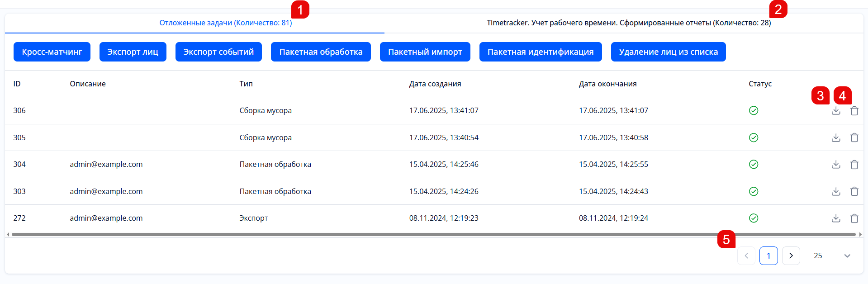Delete task 303 with the trash icon
This screenshot has width=868, height=284.
coord(854,191)
